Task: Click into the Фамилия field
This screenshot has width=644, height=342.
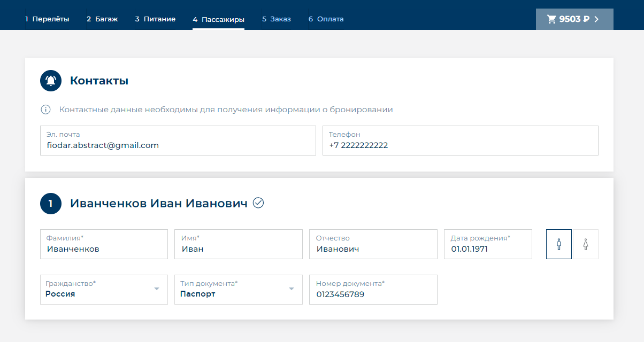Action: coord(104,249)
